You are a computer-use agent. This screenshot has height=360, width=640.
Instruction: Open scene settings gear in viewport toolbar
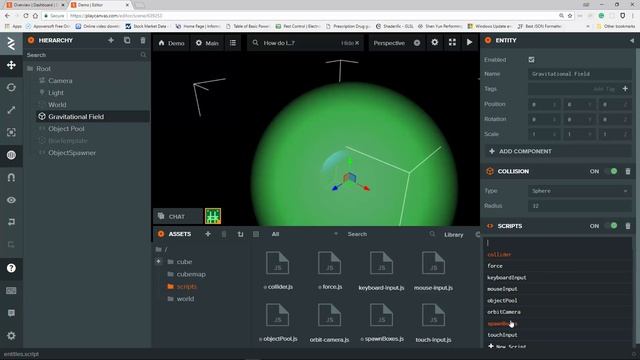pos(435,42)
